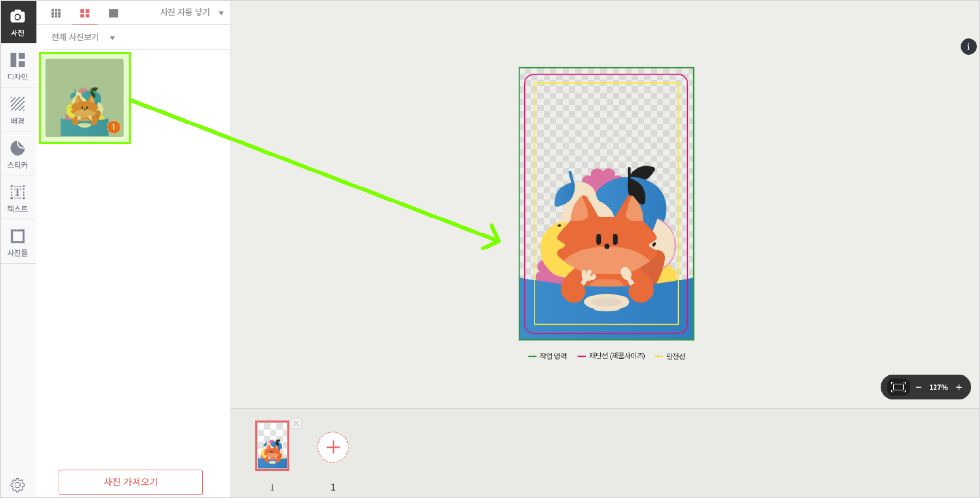Image resolution: width=980 pixels, height=498 pixels.
Task: Switch to single large thumbnail view
Action: click(114, 13)
